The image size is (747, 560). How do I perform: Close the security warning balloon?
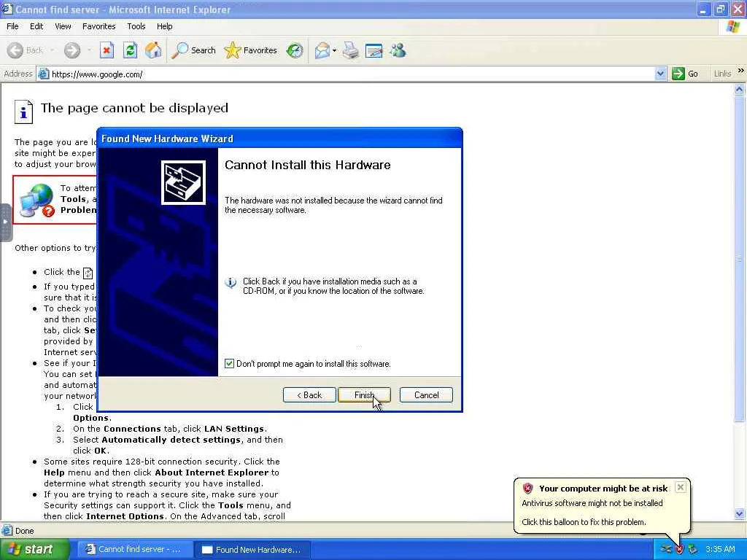click(x=681, y=486)
